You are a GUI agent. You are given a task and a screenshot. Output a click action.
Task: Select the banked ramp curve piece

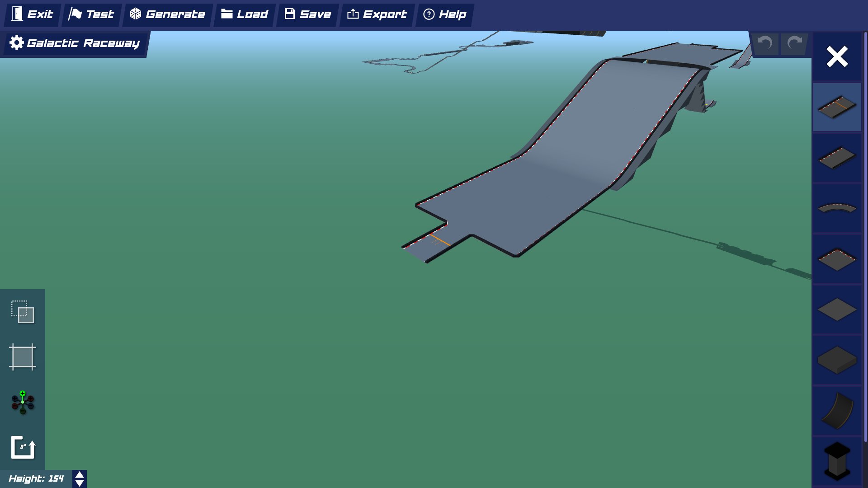837,411
